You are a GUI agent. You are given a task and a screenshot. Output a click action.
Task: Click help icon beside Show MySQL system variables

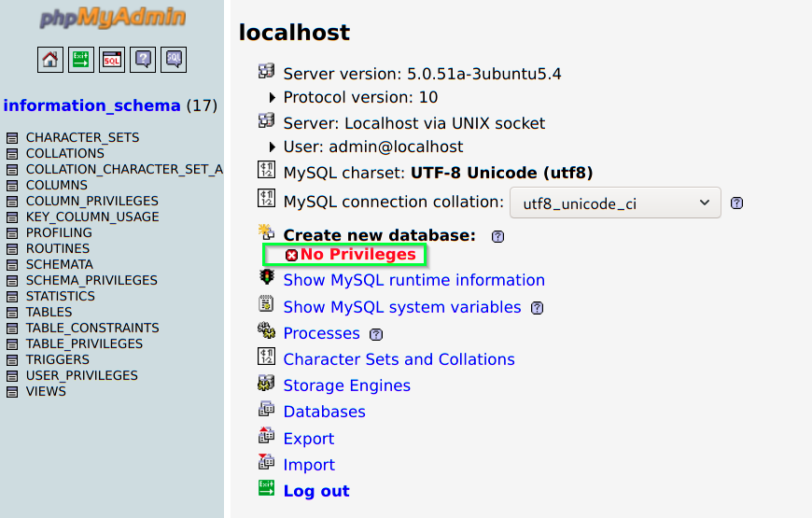point(537,308)
